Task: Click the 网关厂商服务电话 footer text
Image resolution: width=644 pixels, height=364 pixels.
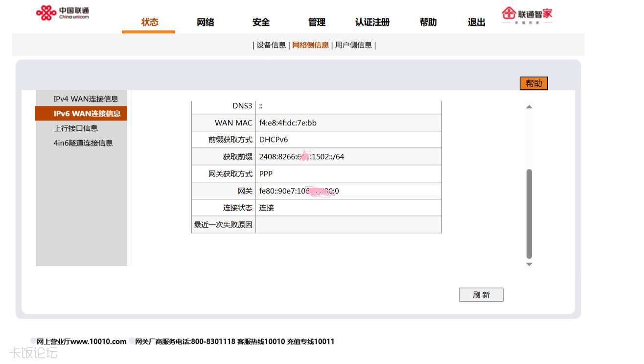Action: pyautogui.click(x=185, y=341)
